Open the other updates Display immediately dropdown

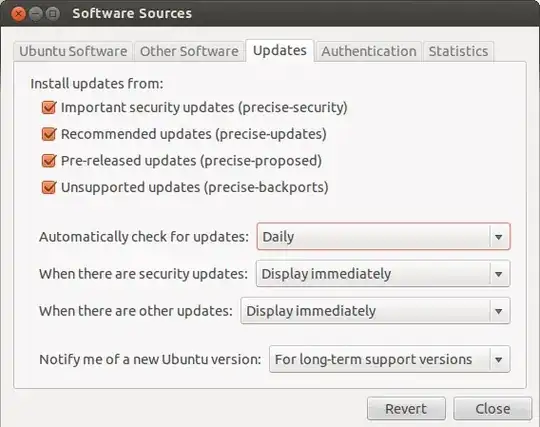[x=375, y=311]
